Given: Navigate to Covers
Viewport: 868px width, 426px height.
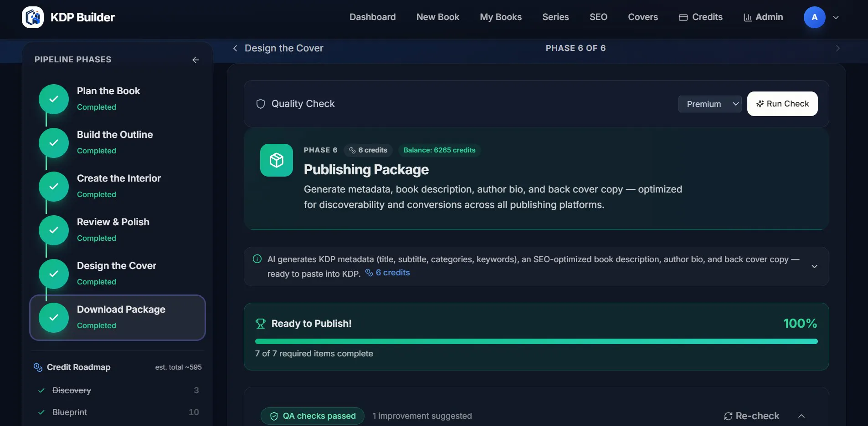Looking at the screenshot, I should (642, 17).
